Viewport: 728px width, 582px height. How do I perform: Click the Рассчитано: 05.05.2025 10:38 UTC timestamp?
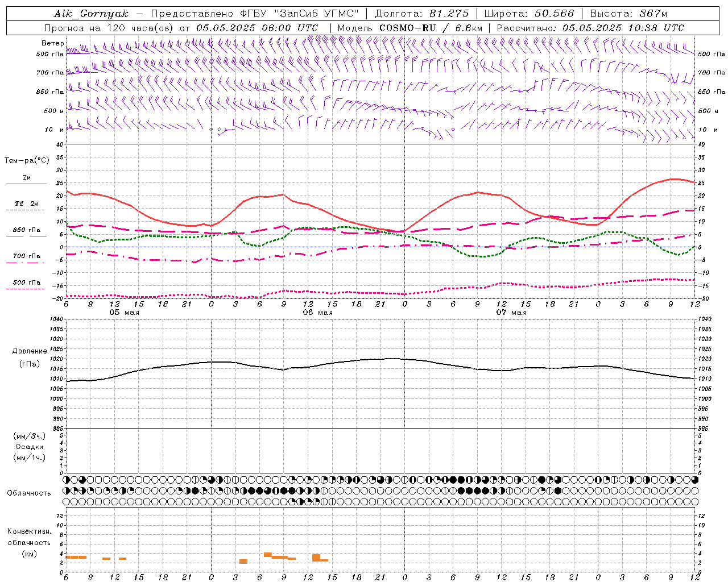pos(590,28)
